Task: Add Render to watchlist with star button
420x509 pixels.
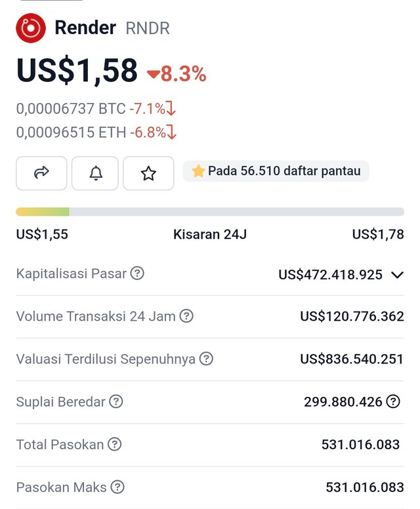Action: tap(148, 173)
